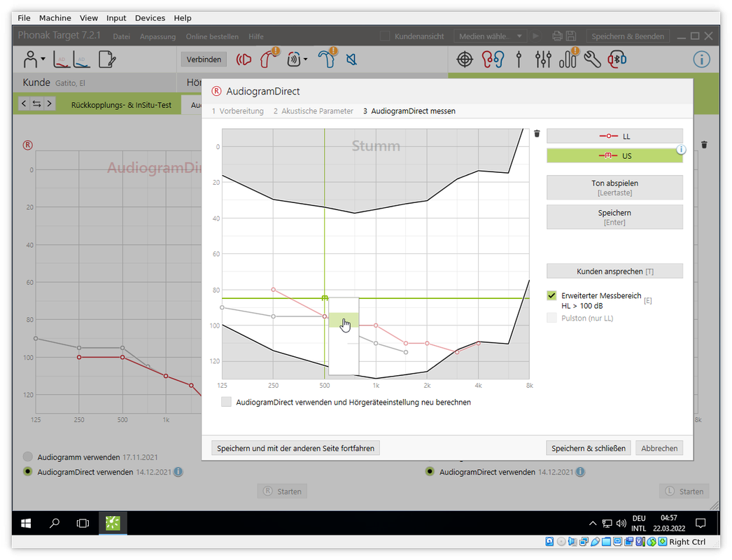732x560 pixels.
Task: Open the right ear audiogram icon
Action: 62,59
